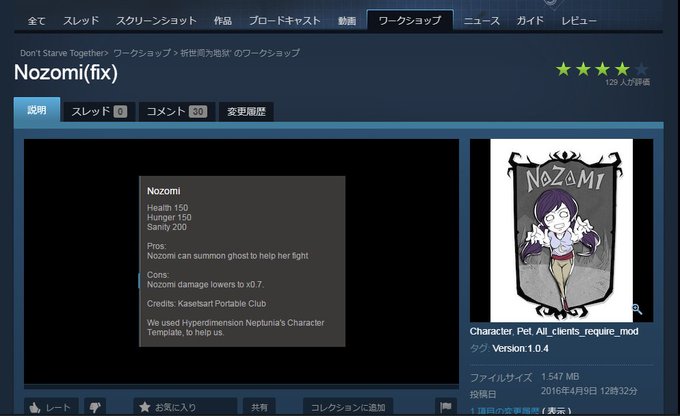Click the Version:1.0.4 tag link

click(x=520, y=348)
